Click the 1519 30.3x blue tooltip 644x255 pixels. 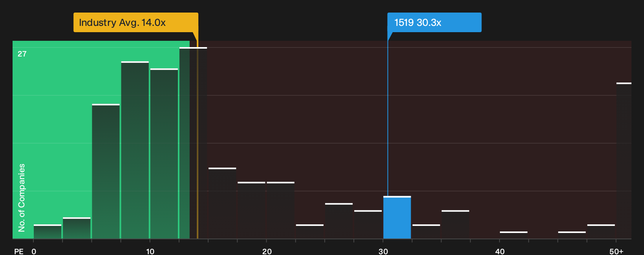click(434, 22)
